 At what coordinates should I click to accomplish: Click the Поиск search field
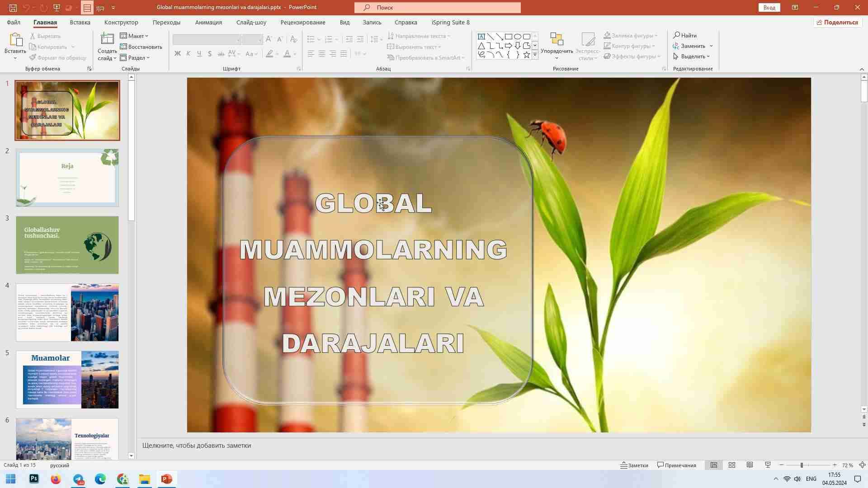[x=438, y=8]
